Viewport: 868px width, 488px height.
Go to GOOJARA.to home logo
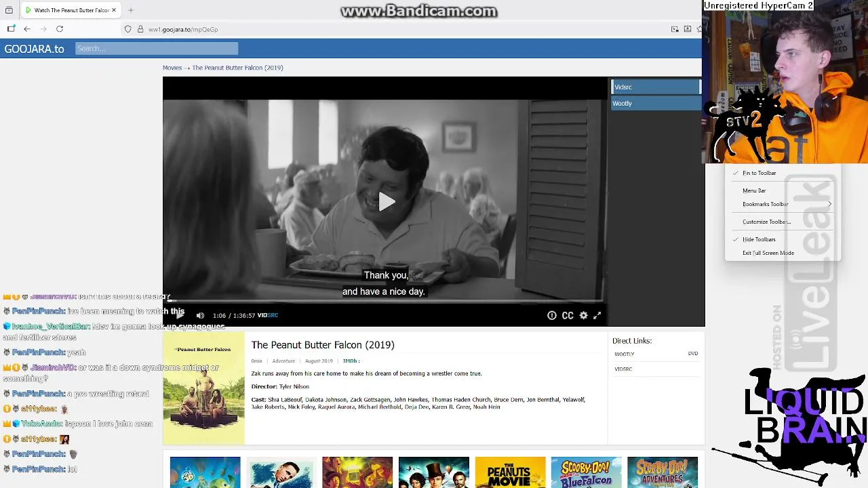point(34,49)
